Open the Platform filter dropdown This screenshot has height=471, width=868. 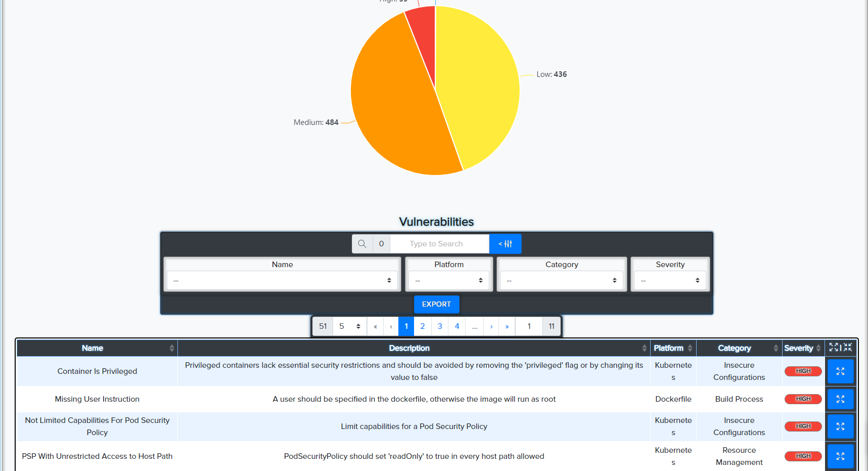449,280
